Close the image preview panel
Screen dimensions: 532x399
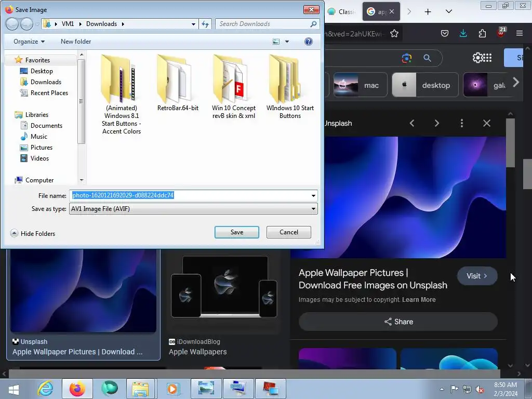click(486, 123)
